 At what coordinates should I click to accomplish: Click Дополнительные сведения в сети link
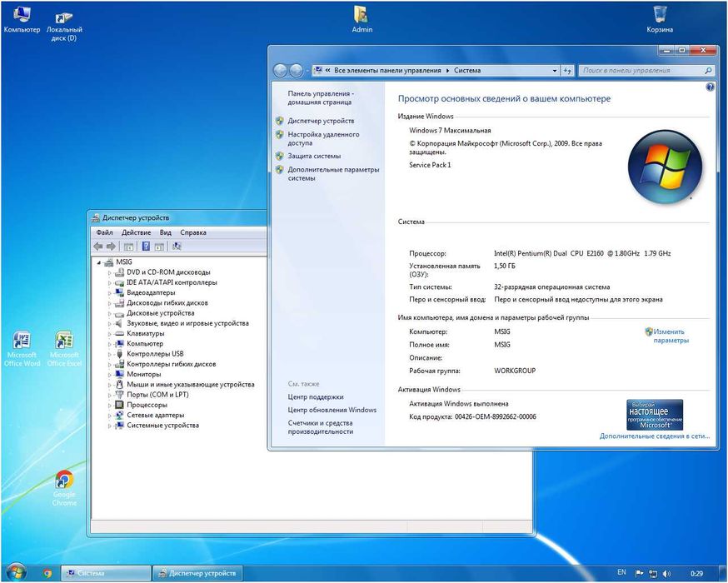point(655,436)
